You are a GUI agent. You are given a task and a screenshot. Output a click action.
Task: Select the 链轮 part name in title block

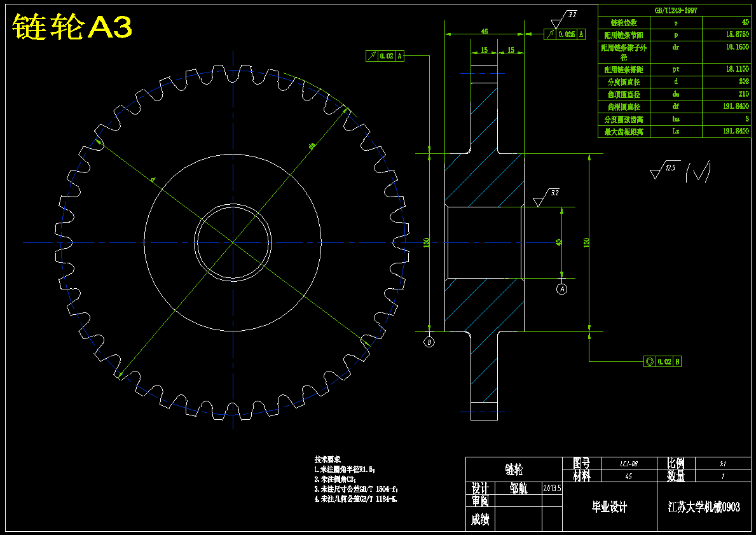(514, 469)
